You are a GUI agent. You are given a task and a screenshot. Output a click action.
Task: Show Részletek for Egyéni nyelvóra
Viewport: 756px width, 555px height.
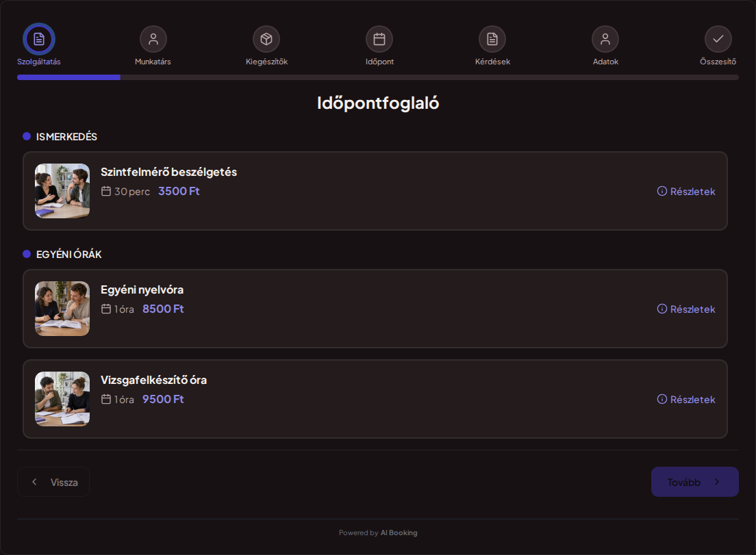(x=686, y=309)
